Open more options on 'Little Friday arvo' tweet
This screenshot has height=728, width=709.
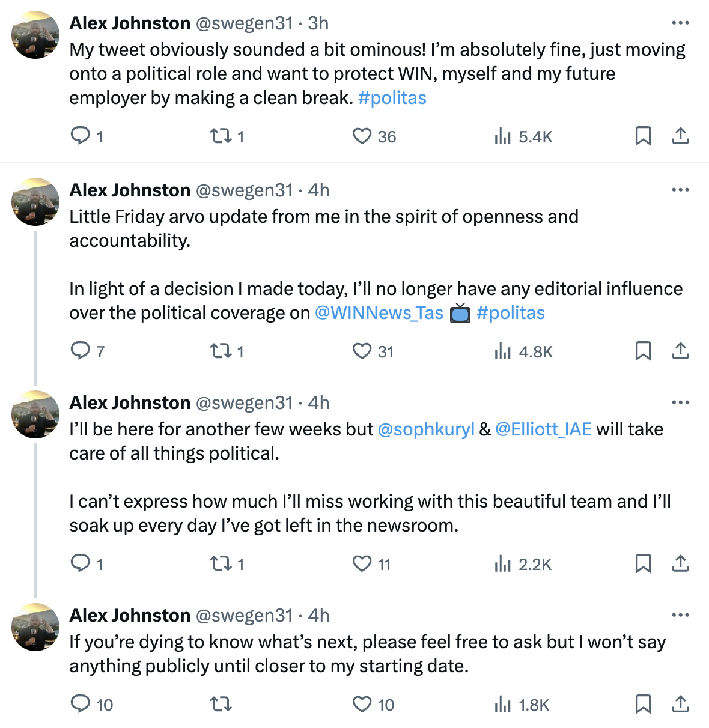tap(680, 190)
